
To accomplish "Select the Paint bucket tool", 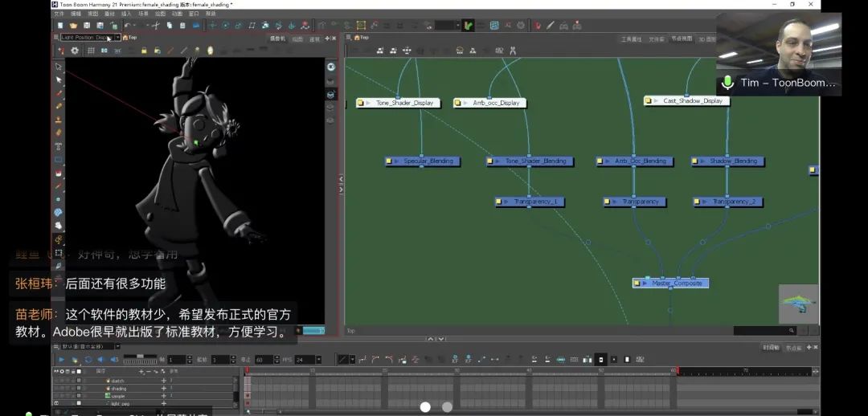I will [x=59, y=173].
